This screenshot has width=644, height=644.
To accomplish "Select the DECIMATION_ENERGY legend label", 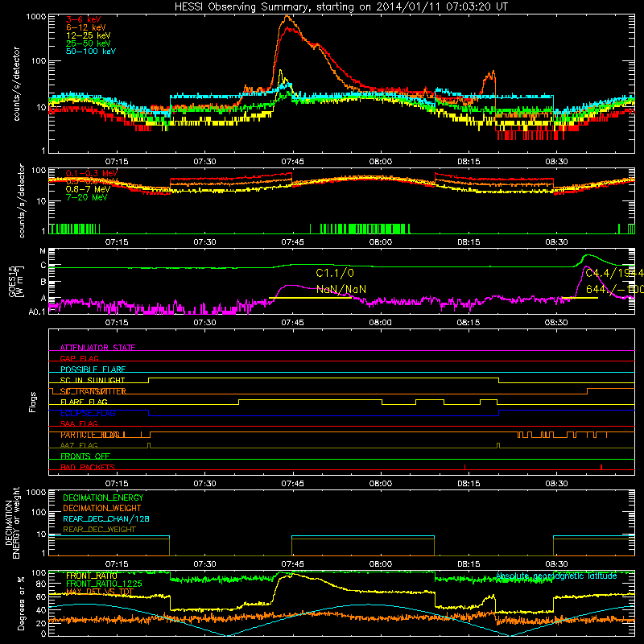I will [x=103, y=497].
